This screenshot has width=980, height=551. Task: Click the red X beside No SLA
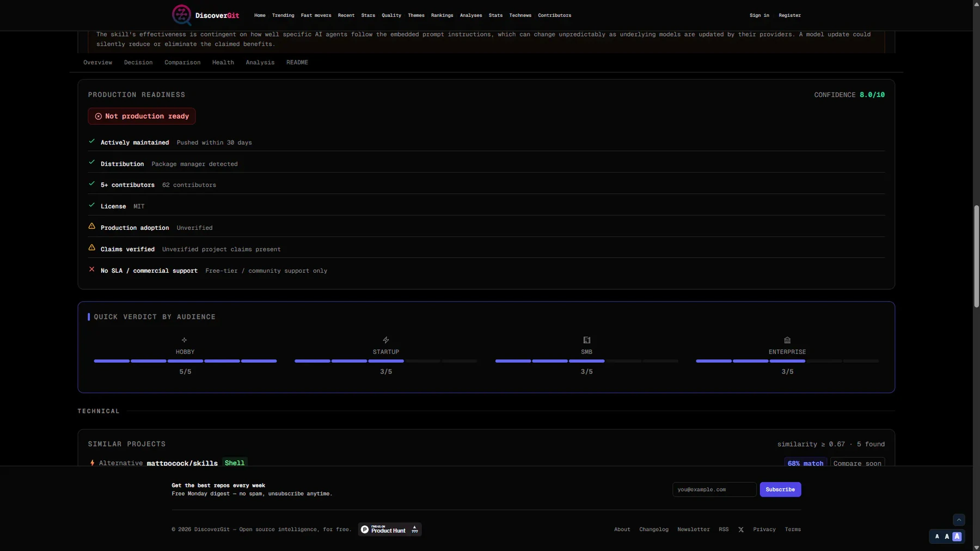coord(91,269)
